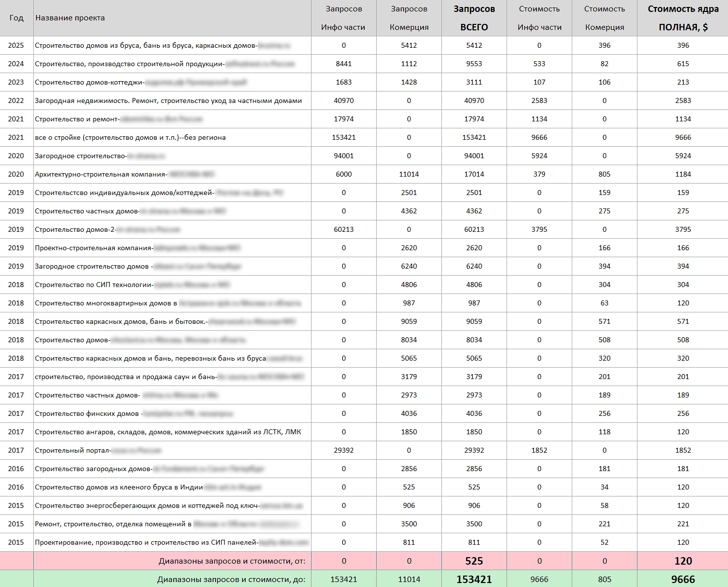Select the bold 9666 in the green row

(683, 580)
